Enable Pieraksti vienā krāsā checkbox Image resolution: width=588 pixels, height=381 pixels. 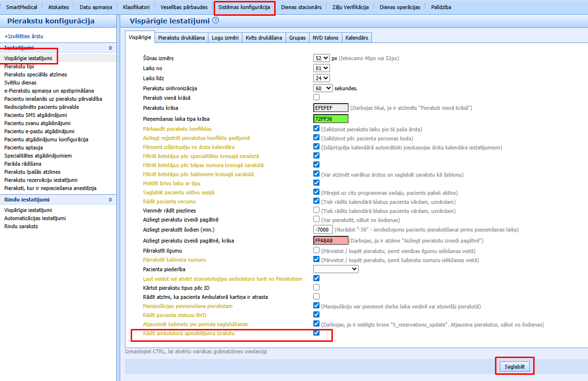pyautogui.click(x=316, y=97)
